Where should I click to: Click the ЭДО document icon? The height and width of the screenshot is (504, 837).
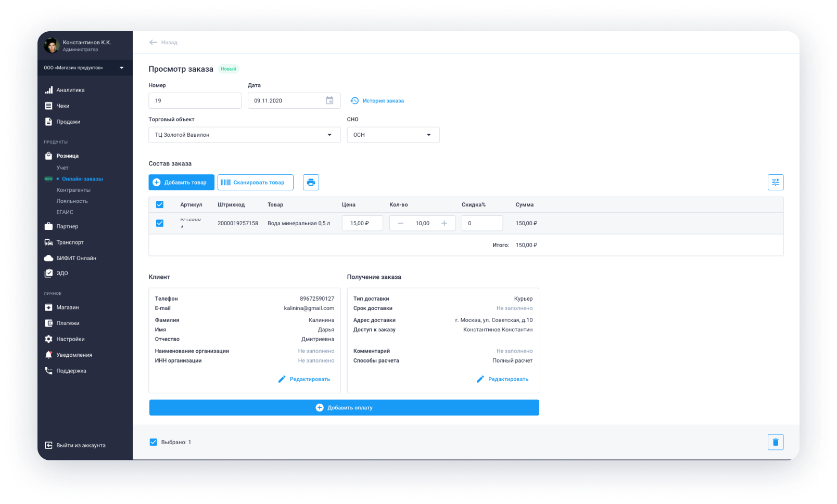(48, 273)
